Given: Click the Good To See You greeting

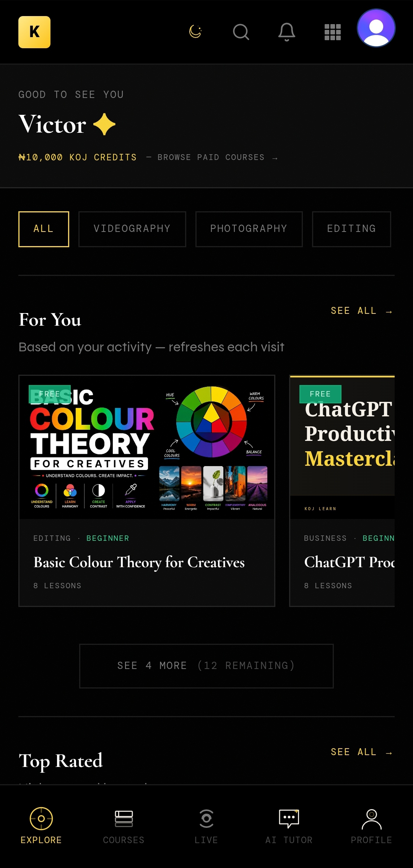Looking at the screenshot, I should coord(71,95).
